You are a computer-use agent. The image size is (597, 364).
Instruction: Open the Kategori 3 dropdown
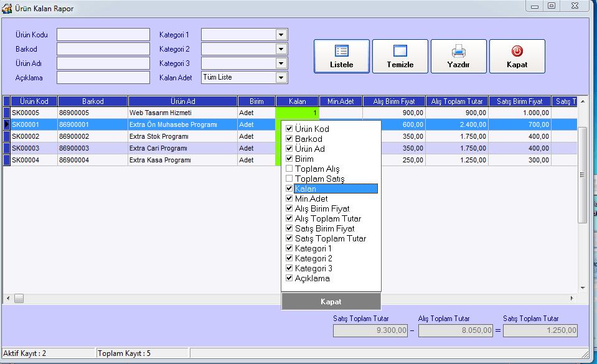coord(281,63)
